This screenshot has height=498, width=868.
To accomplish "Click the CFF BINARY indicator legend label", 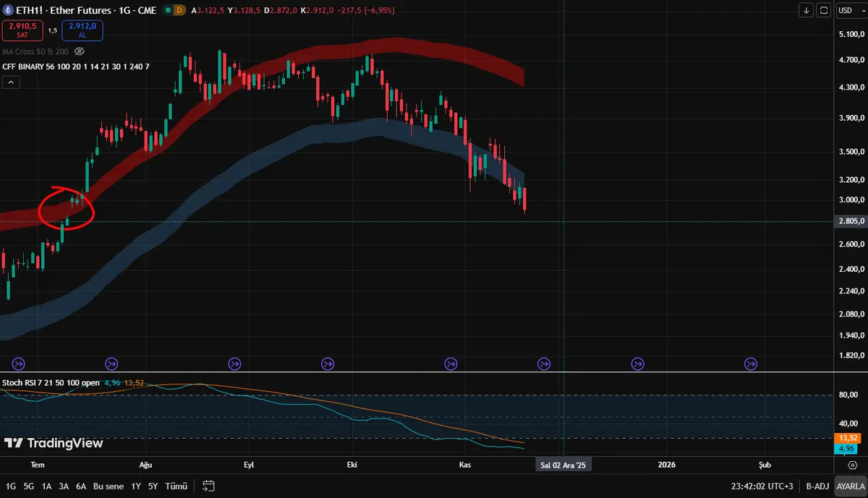I will coord(76,66).
